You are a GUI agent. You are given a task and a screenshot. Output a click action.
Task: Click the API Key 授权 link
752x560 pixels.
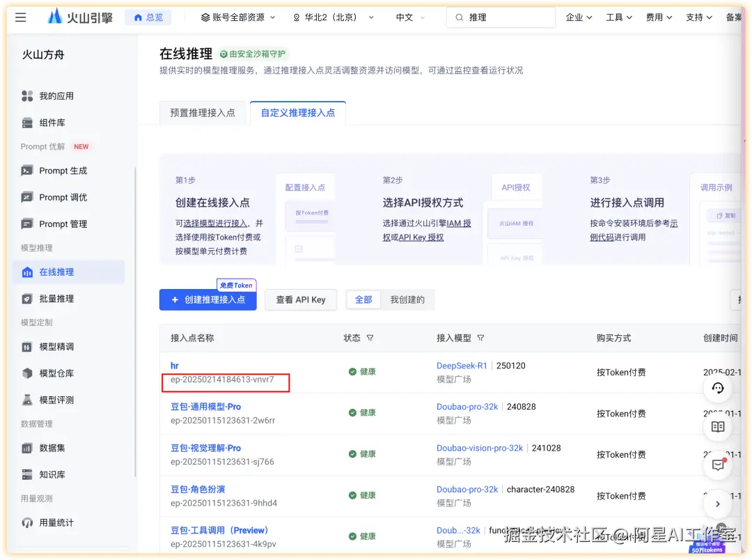click(x=421, y=237)
